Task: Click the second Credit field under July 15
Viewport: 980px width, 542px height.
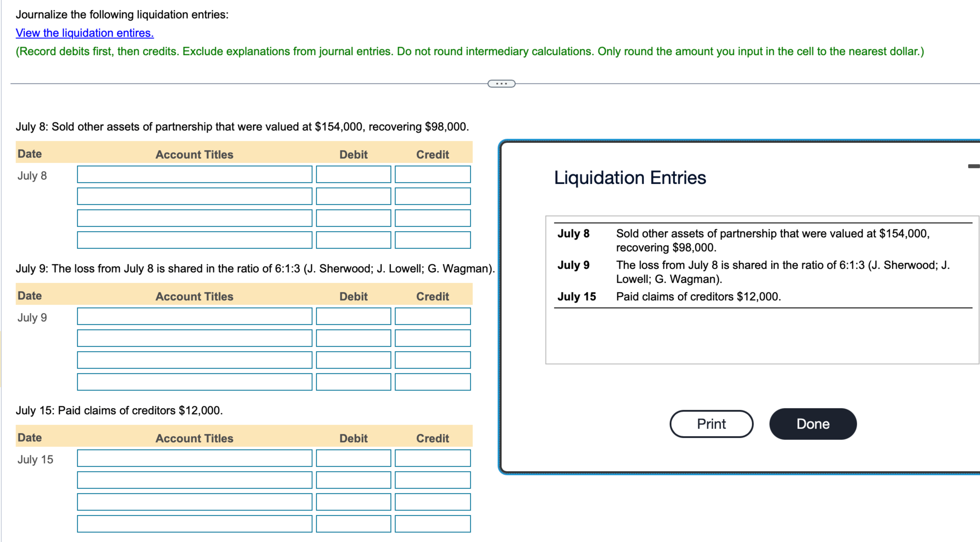Action: pyautogui.click(x=433, y=480)
